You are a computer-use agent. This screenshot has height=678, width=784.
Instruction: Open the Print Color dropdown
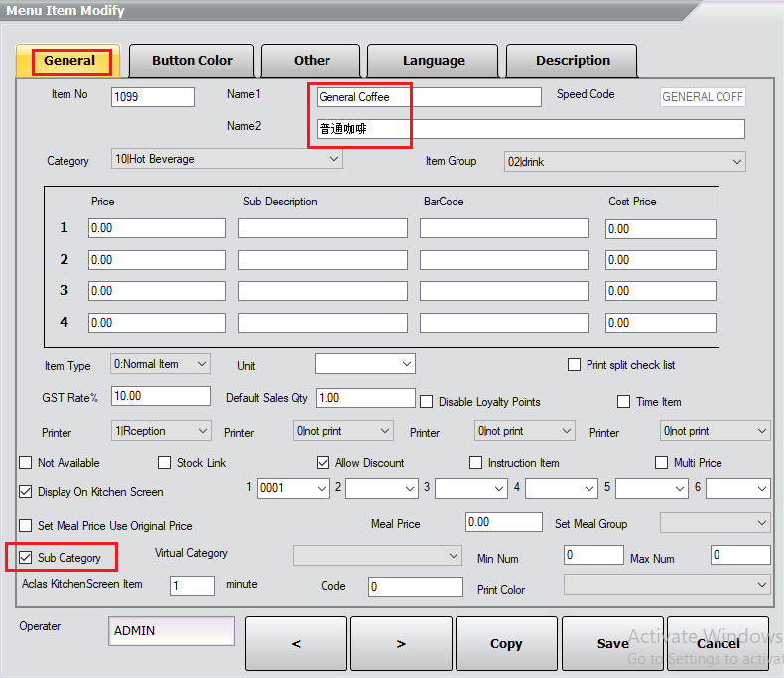click(x=667, y=584)
